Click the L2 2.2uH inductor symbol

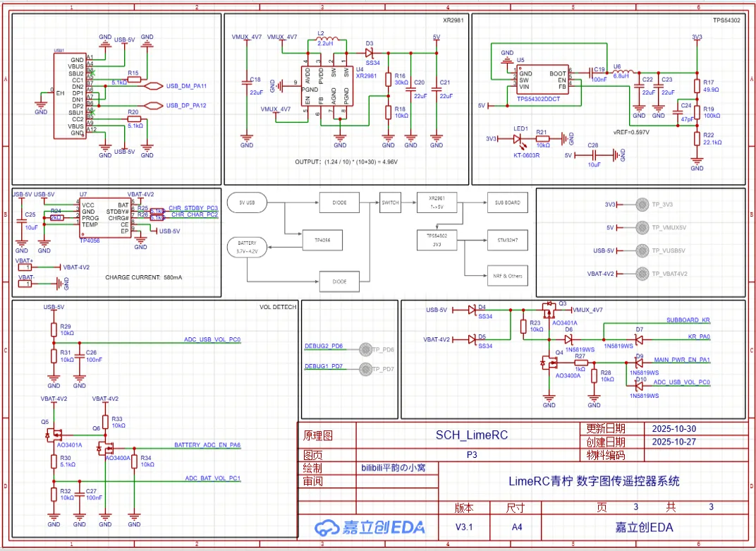pyautogui.click(x=328, y=40)
